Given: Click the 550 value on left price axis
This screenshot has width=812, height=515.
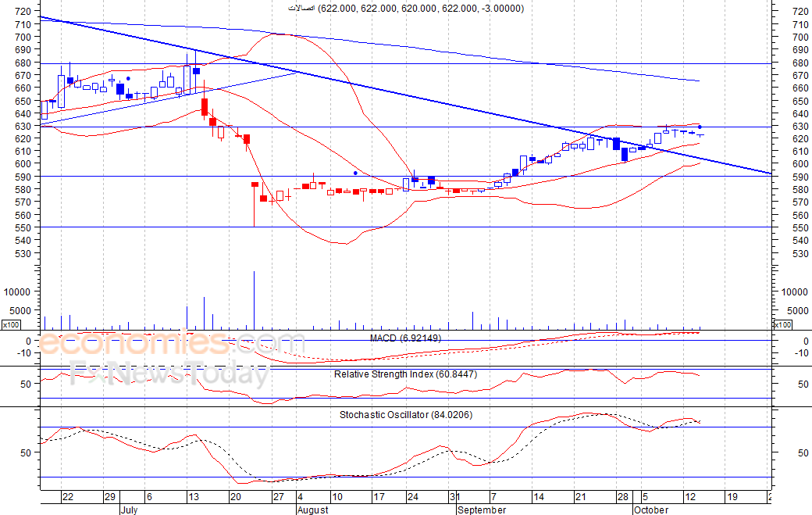Looking at the screenshot, I should click(23, 227).
